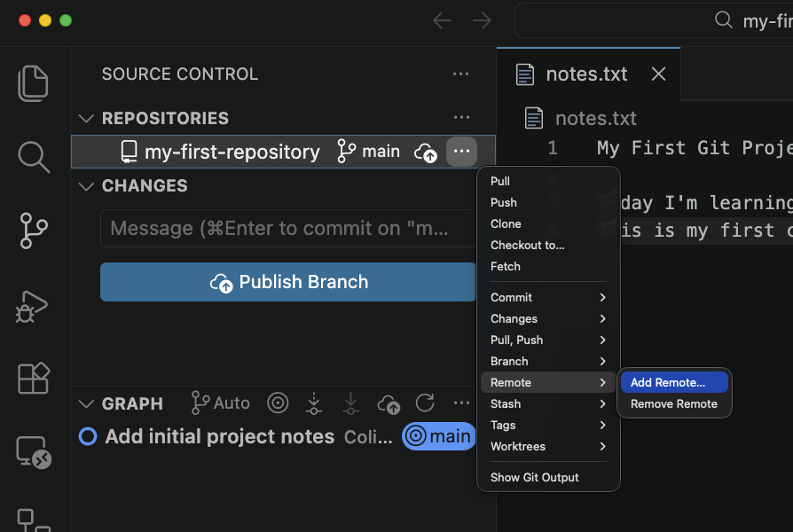Expand the Tags submenu
793x532 pixels.
pyautogui.click(x=548, y=425)
